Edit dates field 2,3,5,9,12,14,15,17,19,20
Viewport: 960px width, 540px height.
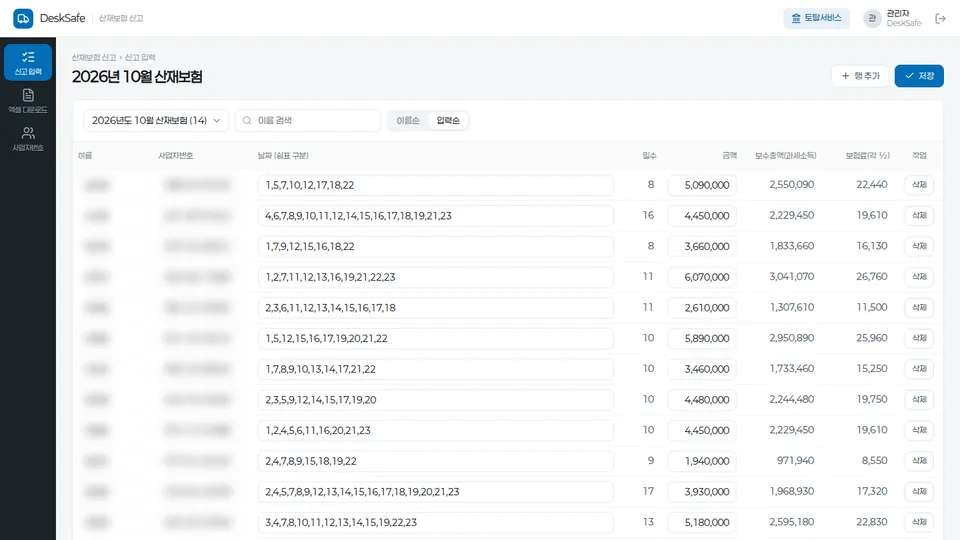[435, 400]
